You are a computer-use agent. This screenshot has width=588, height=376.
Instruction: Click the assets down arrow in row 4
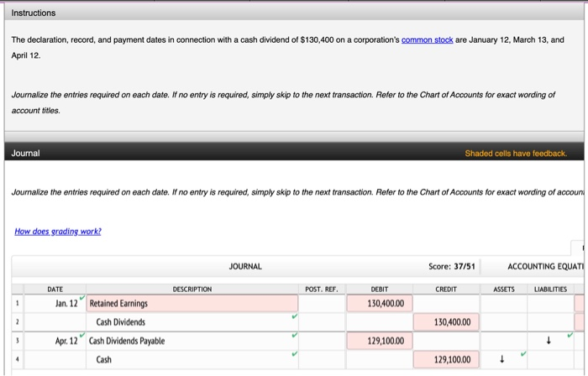point(502,359)
